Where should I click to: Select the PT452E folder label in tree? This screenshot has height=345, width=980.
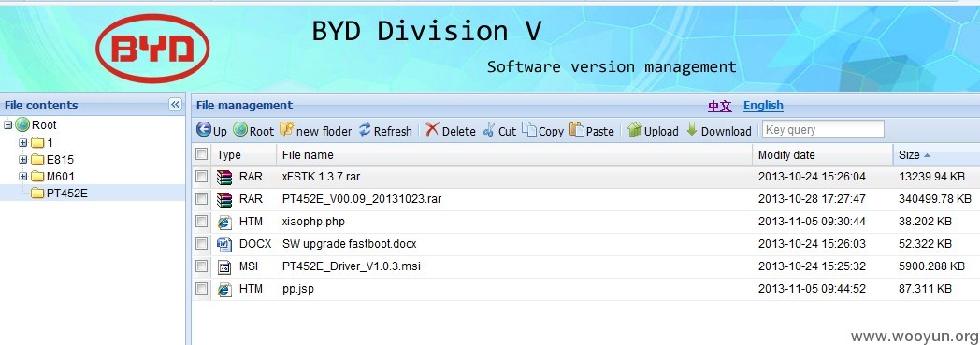pos(67,194)
